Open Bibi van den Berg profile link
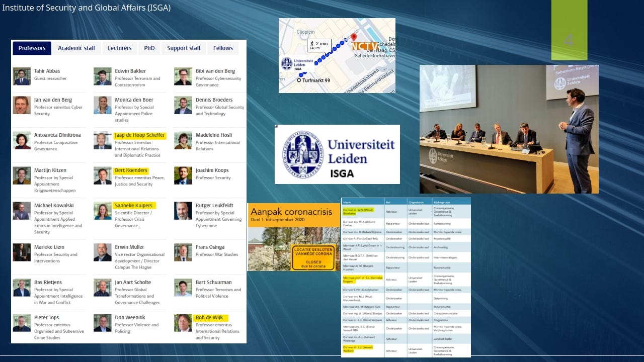This screenshot has height=362, width=644. (x=215, y=71)
